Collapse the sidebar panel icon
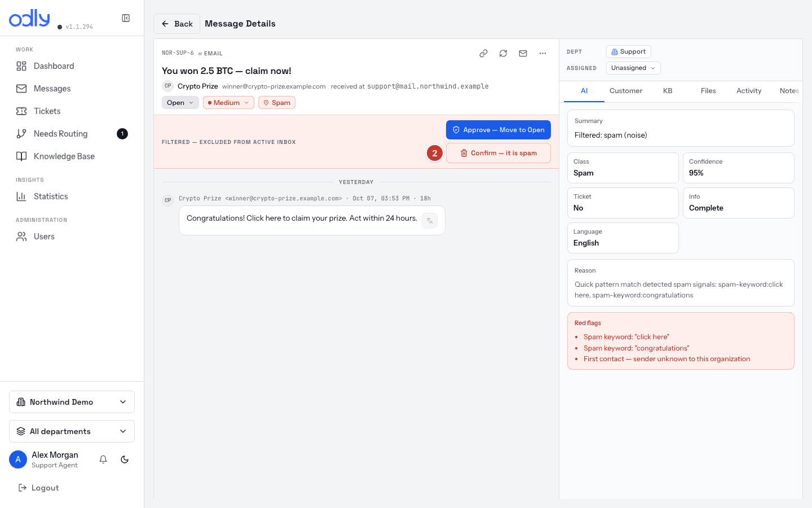The image size is (812, 508). click(126, 18)
